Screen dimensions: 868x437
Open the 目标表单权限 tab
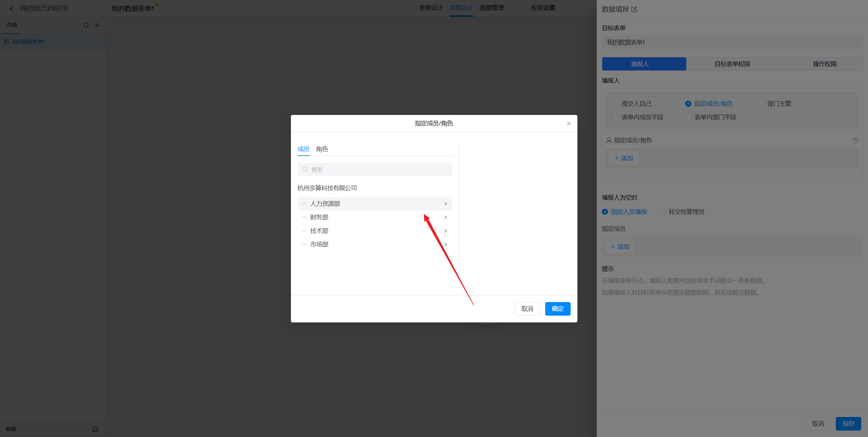coord(732,64)
